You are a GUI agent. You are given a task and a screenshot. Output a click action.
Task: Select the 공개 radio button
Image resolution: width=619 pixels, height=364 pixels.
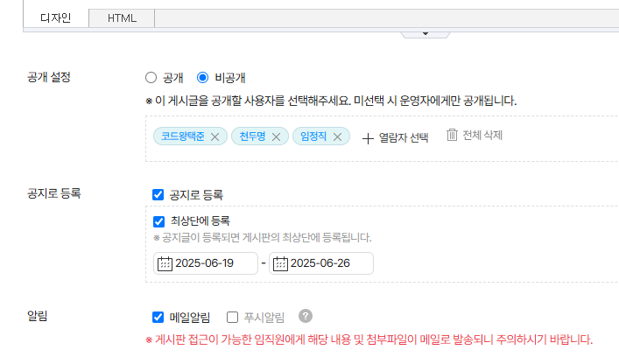[x=151, y=77]
